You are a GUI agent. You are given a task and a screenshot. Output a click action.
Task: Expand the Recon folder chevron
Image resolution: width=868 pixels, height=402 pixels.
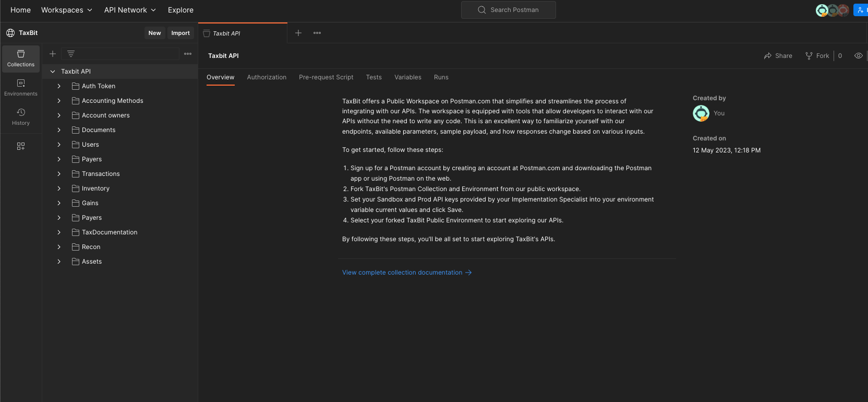coord(59,247)
